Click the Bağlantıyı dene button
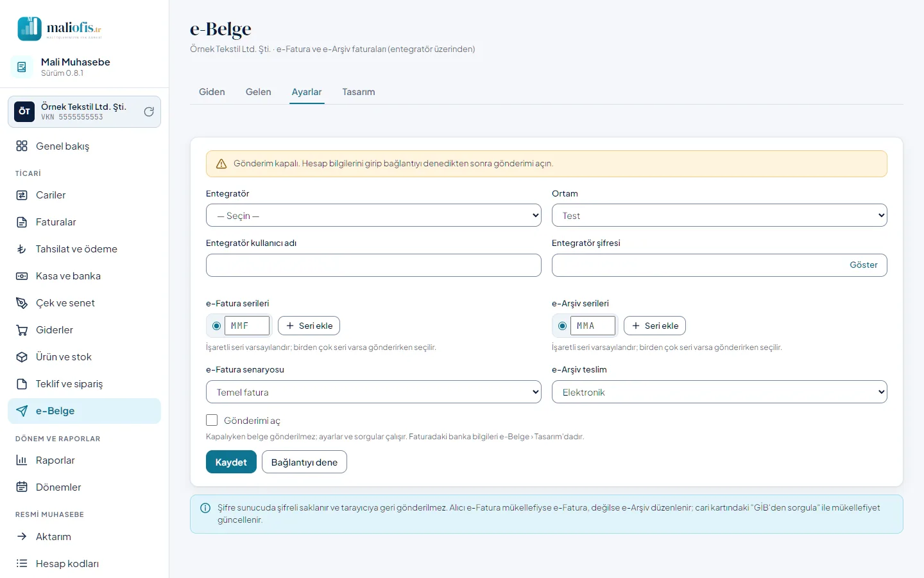The height and width of the screenshot is (578, 924). pyautogui.click(x=304, y=462)
